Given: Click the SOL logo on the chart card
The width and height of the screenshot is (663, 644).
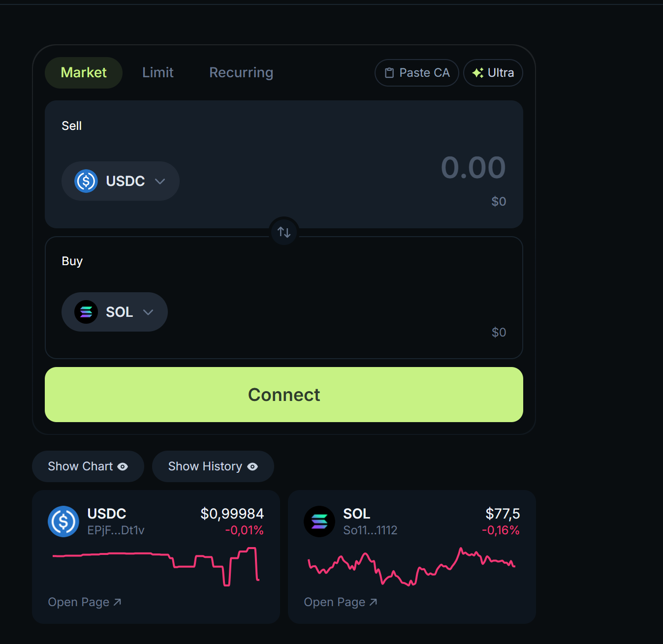Looking at the screenshot, I should (319, 521).
